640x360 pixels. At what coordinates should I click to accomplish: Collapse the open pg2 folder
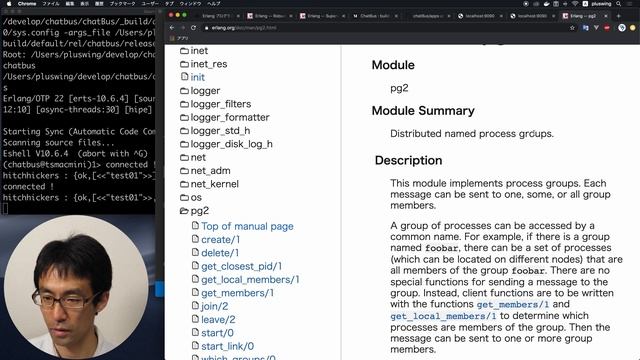194,211
